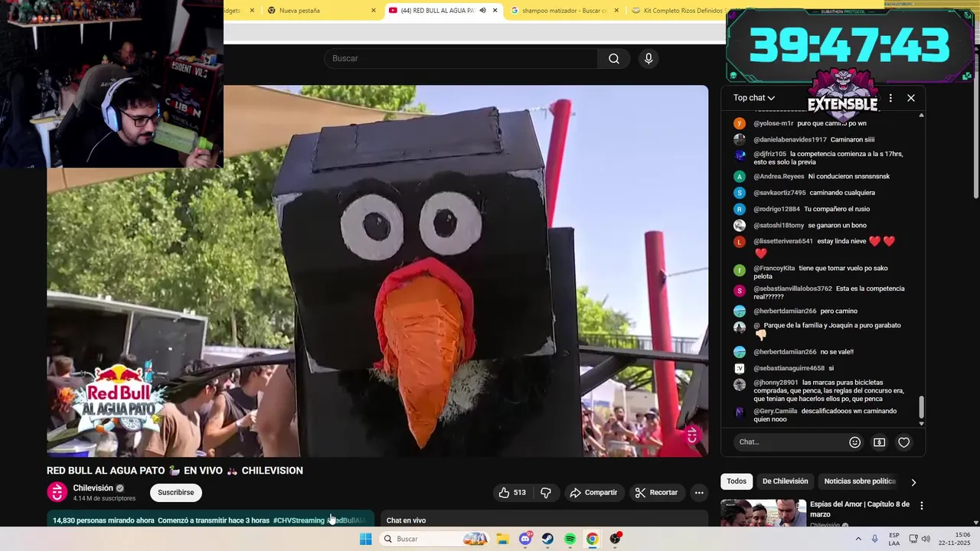Click username @rodrigo12884 in chat

(776, 209)
